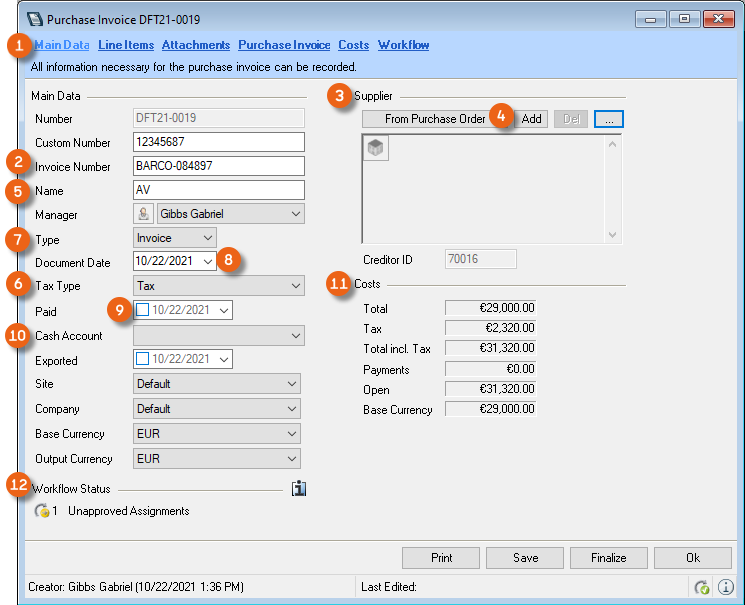Expand the Type dropdown showing Invoice
745x605 pixels.
(x=206, y=238)
